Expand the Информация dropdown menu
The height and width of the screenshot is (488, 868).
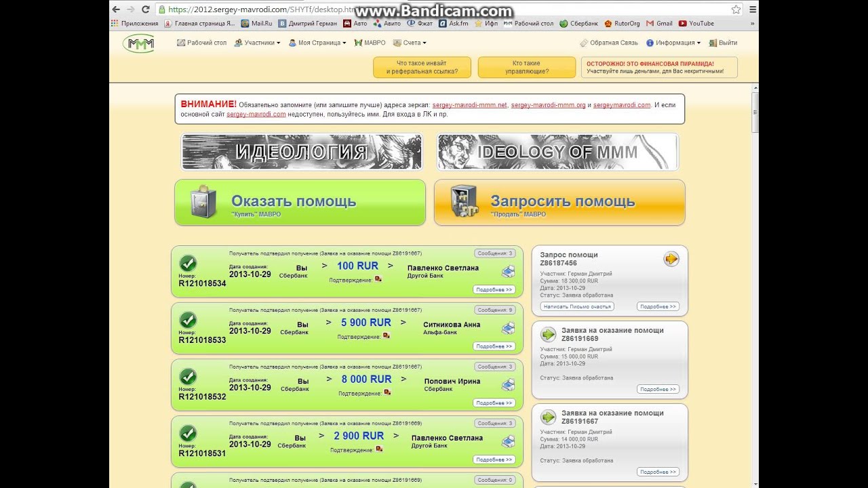coord(673,43)
